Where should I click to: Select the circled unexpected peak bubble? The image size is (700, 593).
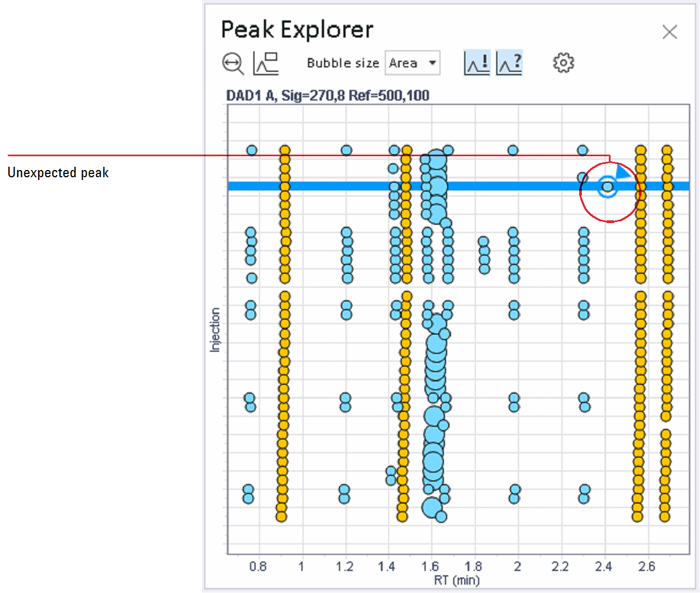tap(608, 187)
